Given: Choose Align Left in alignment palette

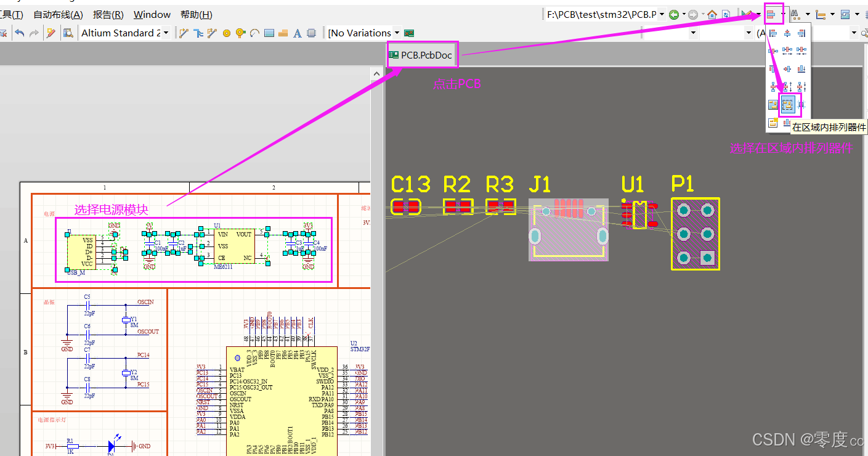Looking at the screenshot, I should (773, 33).
